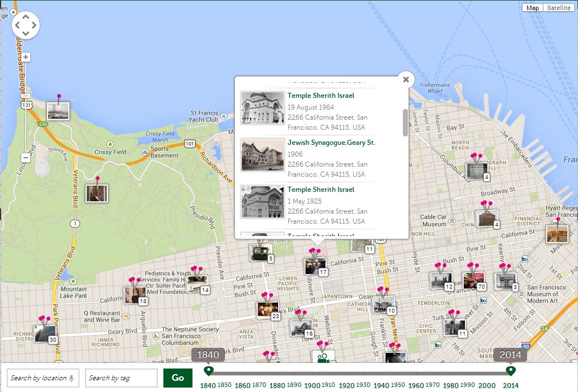This screenshot has width=578, height=392.
Task: Open the photo cluster marked 30
Action: pos(45,334)
